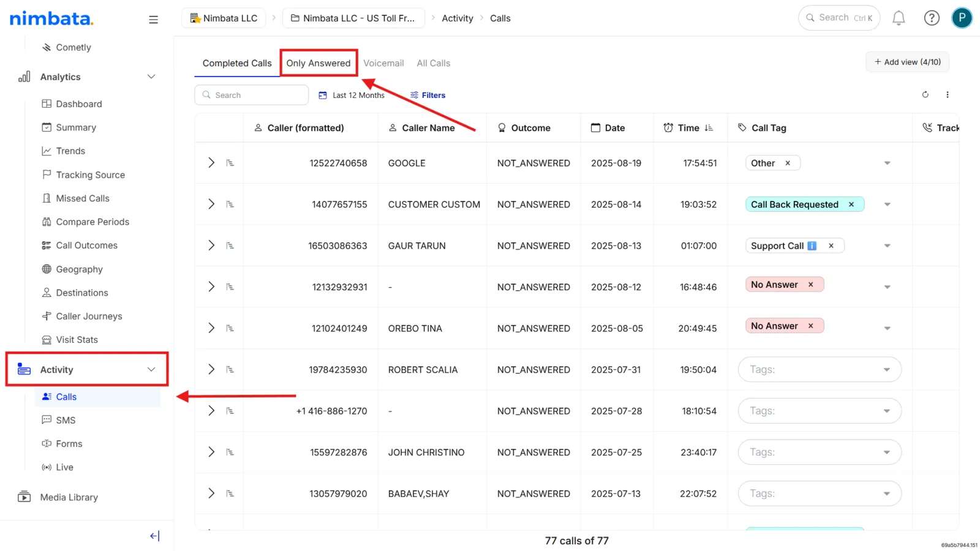Viewport: 980px width, 551px height.
Task: Click the global Search box
Action: click(x=839, y=18)
